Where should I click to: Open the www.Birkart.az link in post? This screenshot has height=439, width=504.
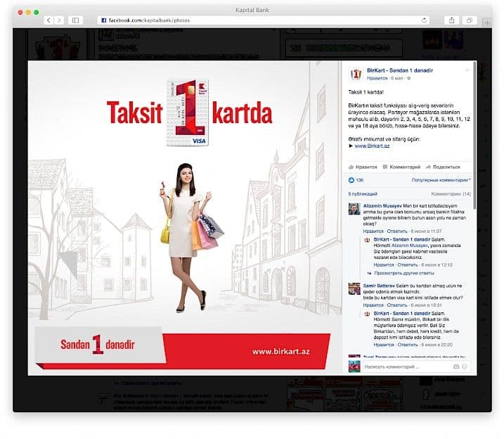coord(372,146)
